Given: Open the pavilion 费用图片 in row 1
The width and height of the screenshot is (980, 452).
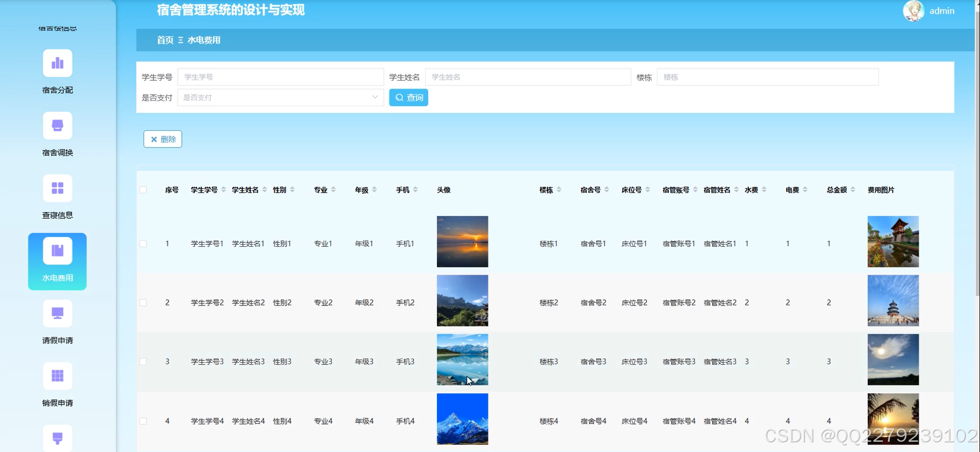Looking at the screenshot, I should click(893, 242).
